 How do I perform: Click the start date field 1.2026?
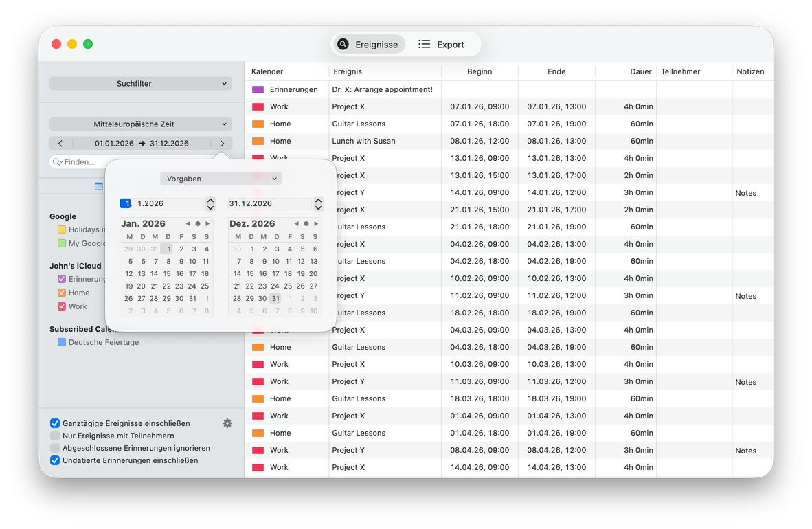point(162,203)
